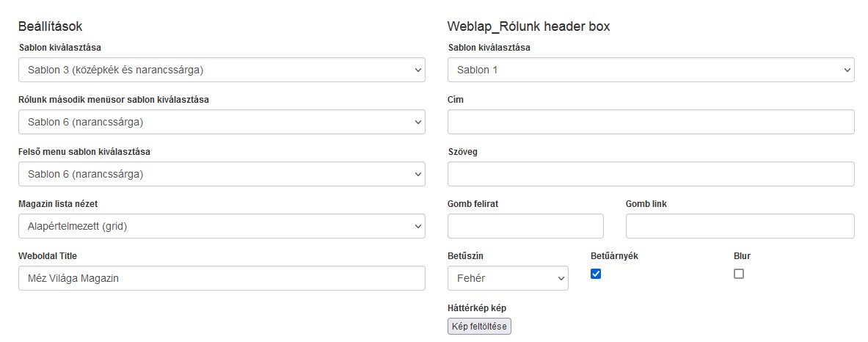Click chevron arrow of Fehér dropdown
The height and width of the screenshot is (342, 868).
click(561, 278)
